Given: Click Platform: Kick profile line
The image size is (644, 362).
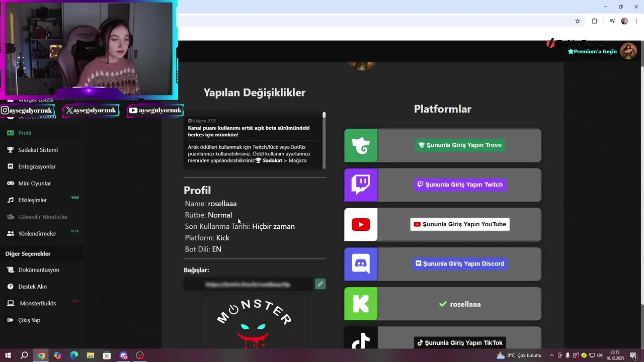Looking at the screenshot, I should tap(207, 238).
